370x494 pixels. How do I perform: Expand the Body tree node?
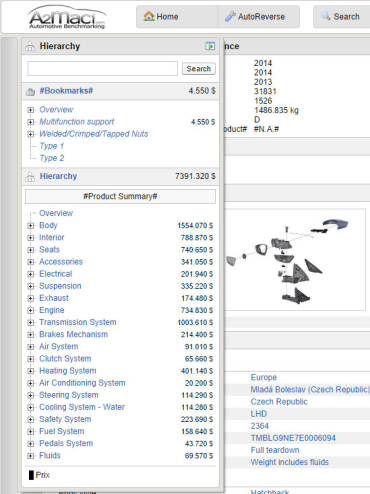coord(31,226)
